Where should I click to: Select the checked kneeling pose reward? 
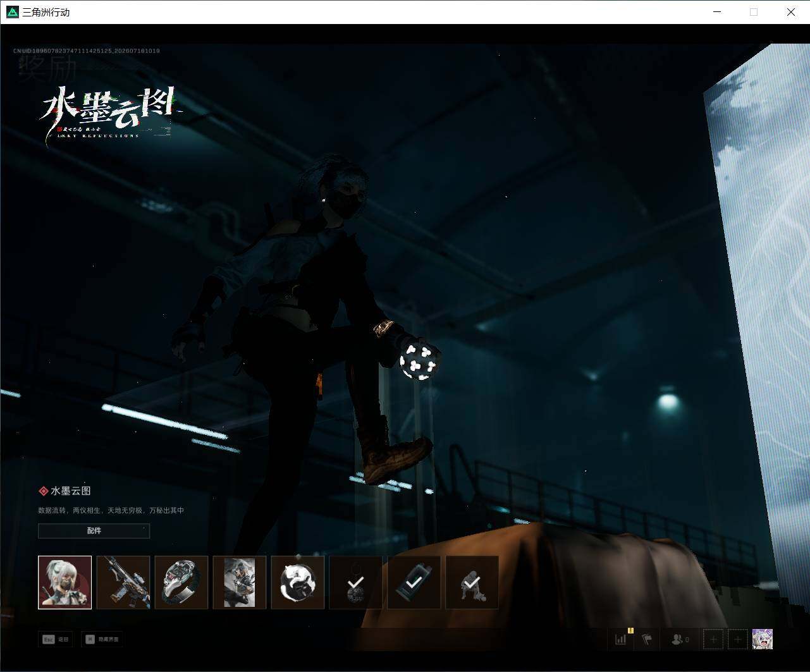(x=472, y=582)
